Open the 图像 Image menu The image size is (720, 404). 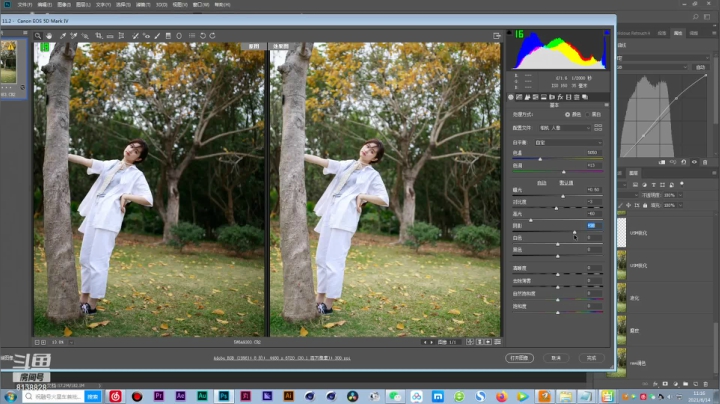(x=64, y=5)
